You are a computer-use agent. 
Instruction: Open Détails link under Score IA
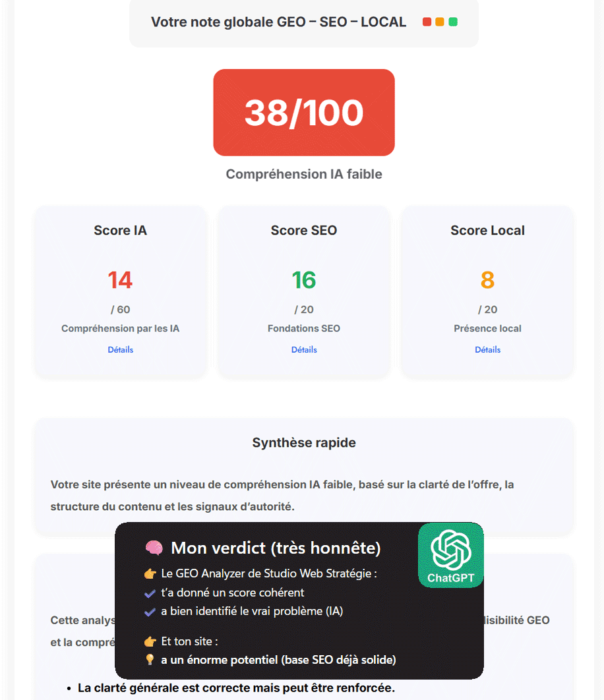coord(120,350)
